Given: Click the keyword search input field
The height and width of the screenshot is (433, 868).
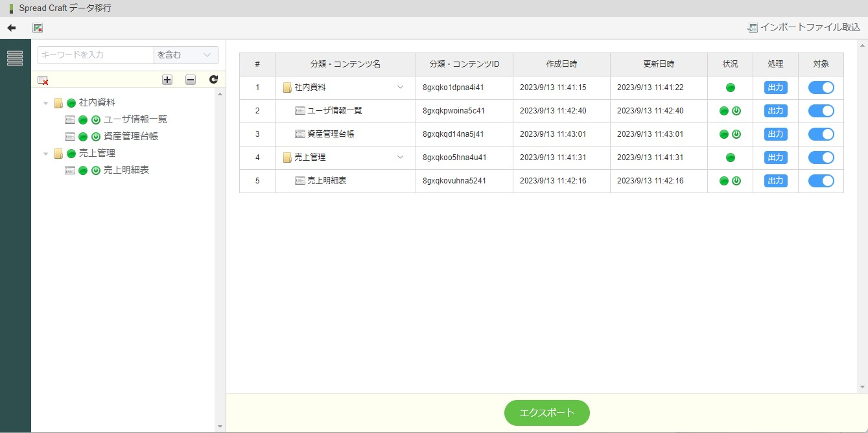Looking at the screenshot, I should 95,55.
